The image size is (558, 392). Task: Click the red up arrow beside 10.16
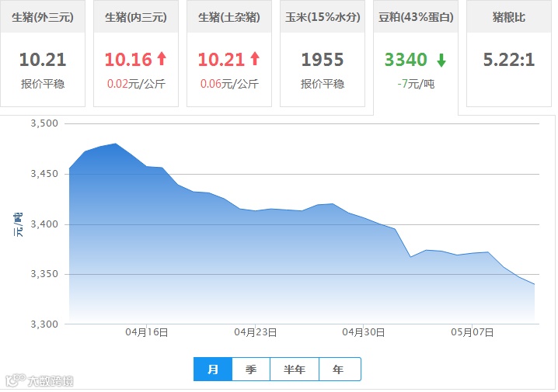[162, 59]
